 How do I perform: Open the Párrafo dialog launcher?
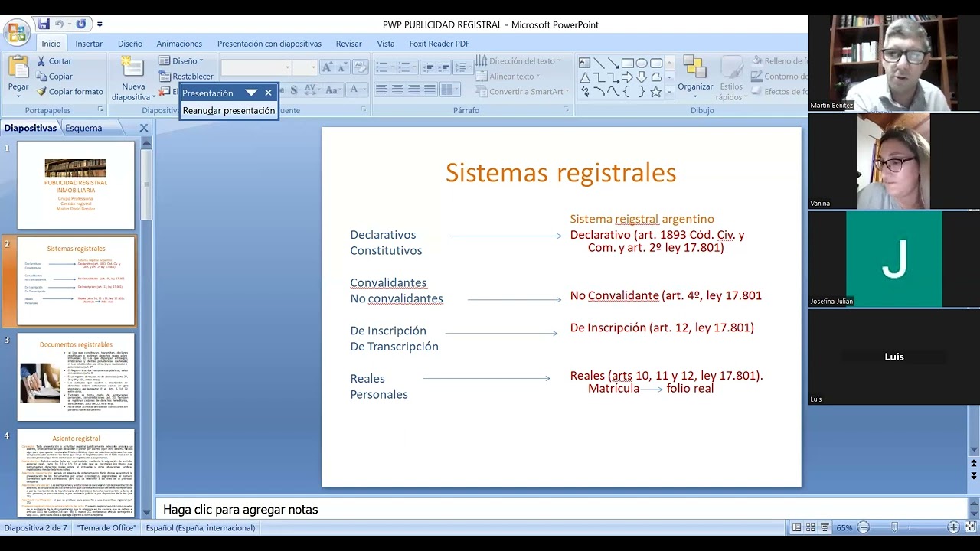[567, 110]
